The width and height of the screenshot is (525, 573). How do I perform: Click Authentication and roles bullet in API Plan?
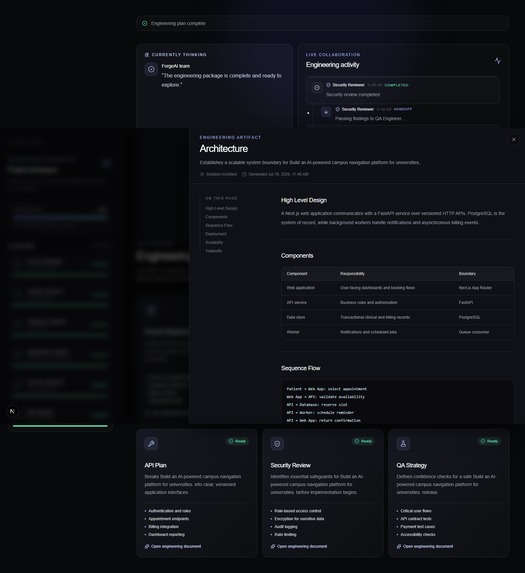click(170, 511)
